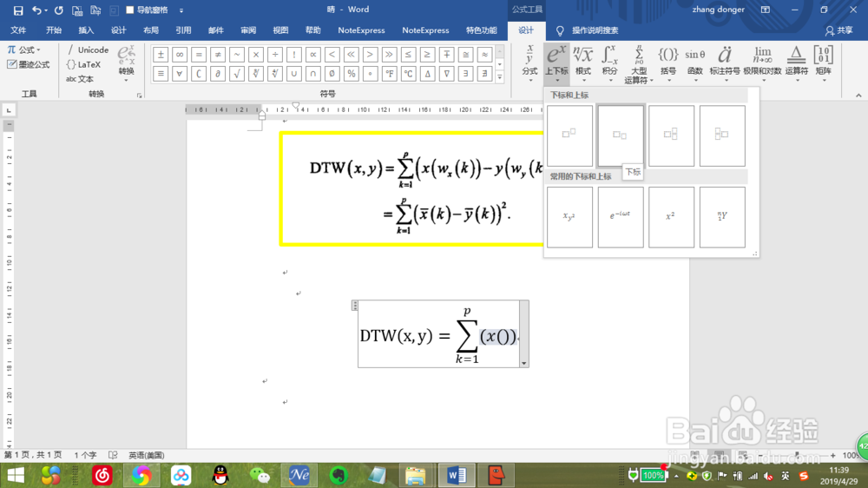The width and height of the screenshot is (868, 488).
Task: Insert the common x squared script
Action: [x=671, y=217]
